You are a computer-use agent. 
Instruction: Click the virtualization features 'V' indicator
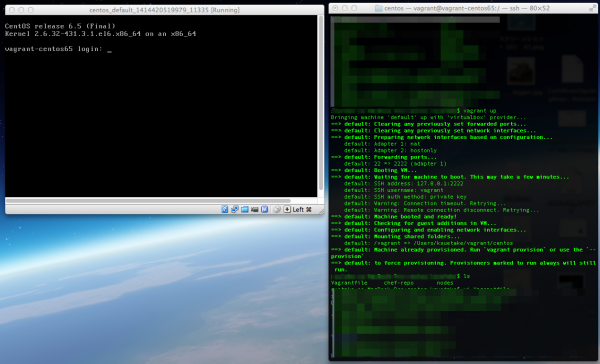(x=264, y=209)
